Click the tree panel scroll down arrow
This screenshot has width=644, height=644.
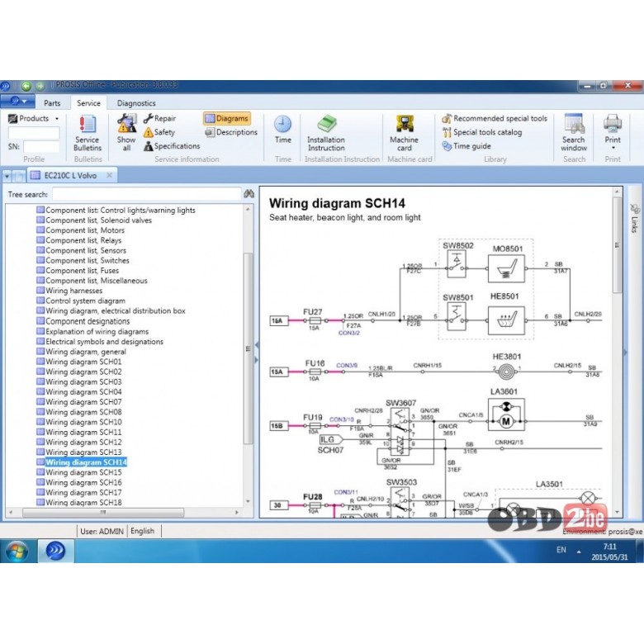(x=248, y=501)
